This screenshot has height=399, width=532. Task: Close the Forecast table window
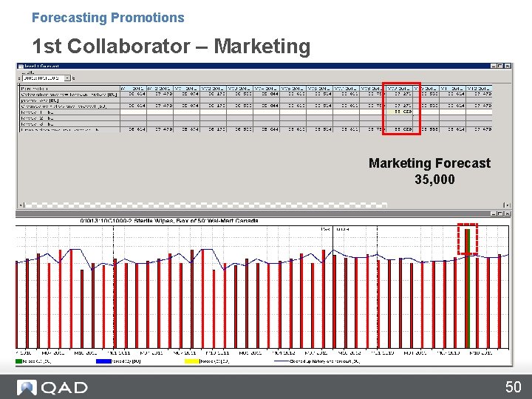[507, 66]
